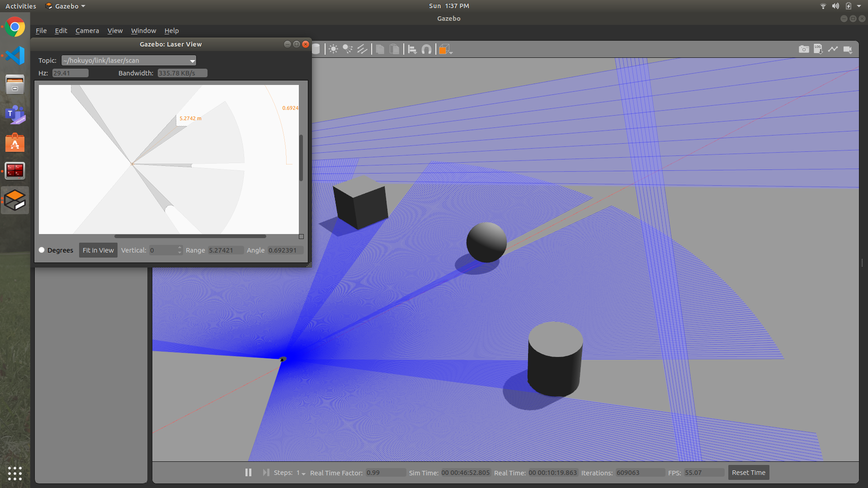868x488 pixels.
Task: Click the record video icon
Action: pos(848,49)
